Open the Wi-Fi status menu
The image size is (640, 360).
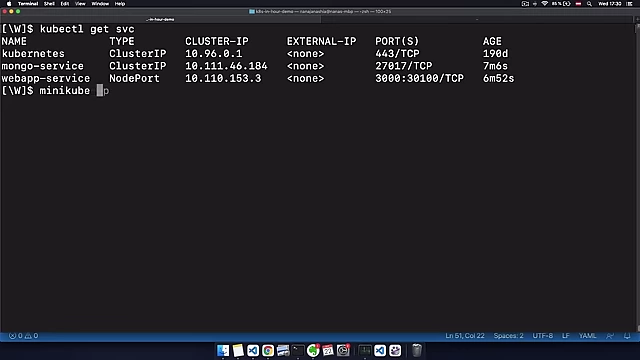point(544,4)
